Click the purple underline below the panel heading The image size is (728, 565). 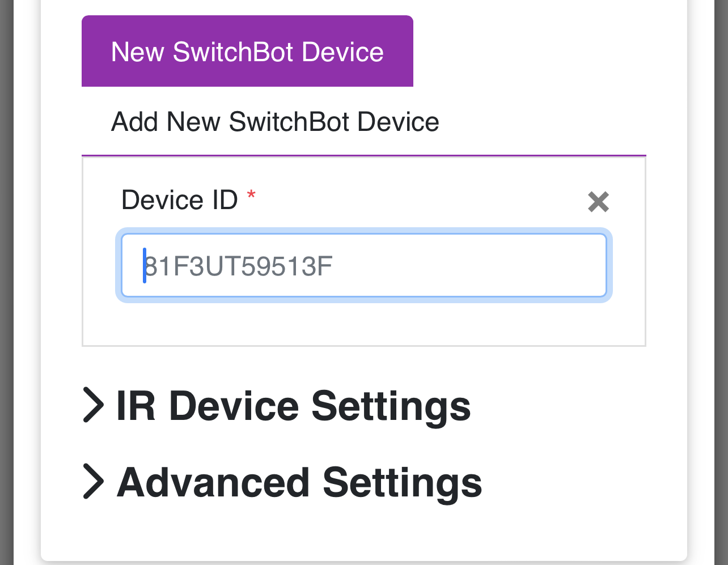coord(363,154)
